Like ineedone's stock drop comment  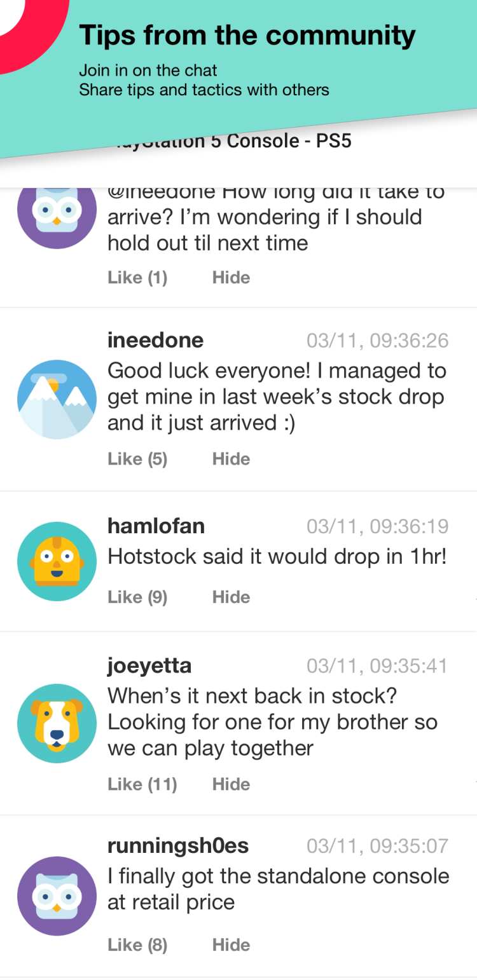pyautogui.click(x=137, y=459)
